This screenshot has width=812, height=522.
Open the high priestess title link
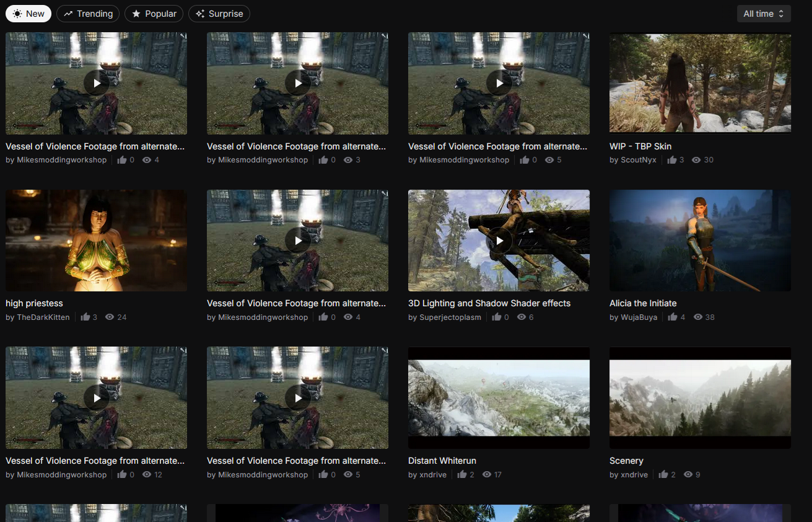(34, 303)
